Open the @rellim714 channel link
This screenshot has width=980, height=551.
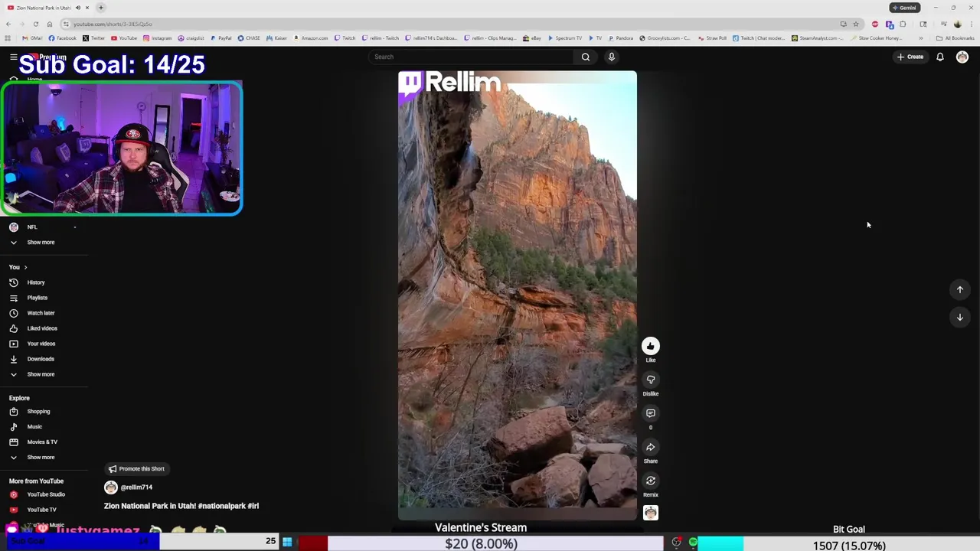(x=136, y=487)
